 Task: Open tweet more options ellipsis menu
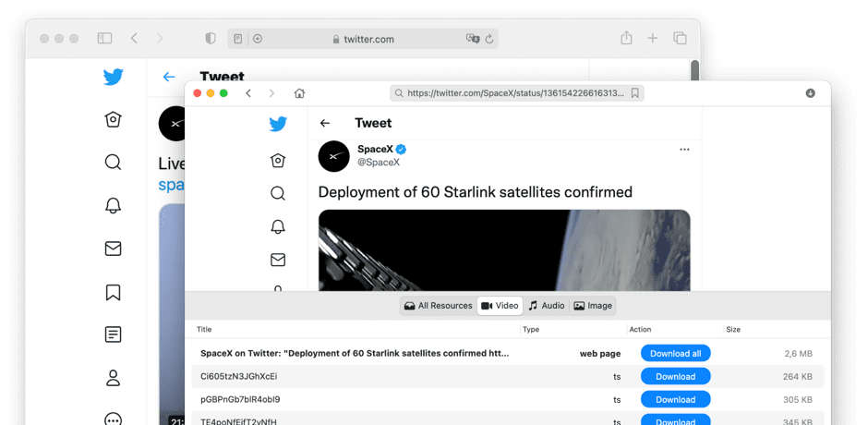click(685, 150)
